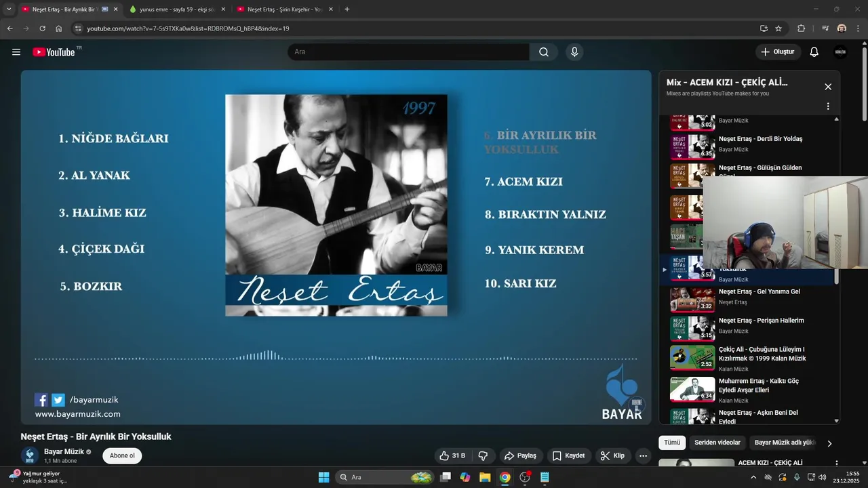The image size is (868, 488).
Task: Create a clip with Klip button
Action: (612, 455)
